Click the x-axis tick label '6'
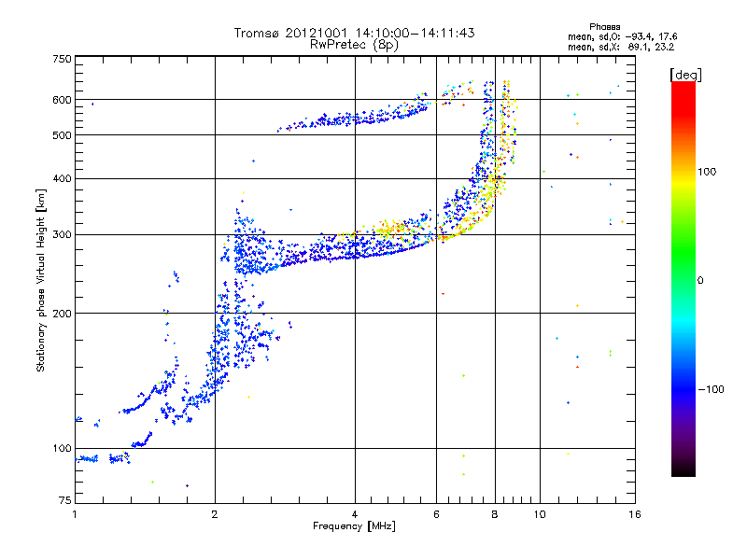Image resolution: width=747 pixels, height=560 pixels. point(436,514)
